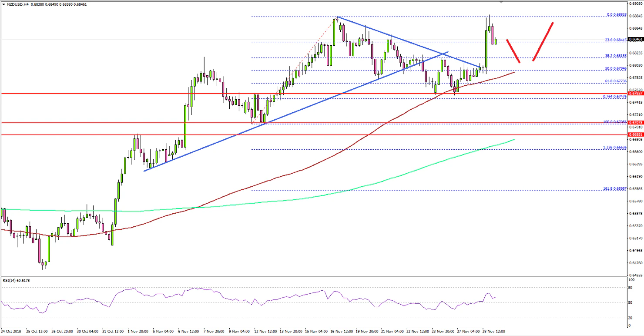The width and height of the screenshot is (644, 336).
Task: Click the 0.764 0.67476 level label
Action: (616, 97)
